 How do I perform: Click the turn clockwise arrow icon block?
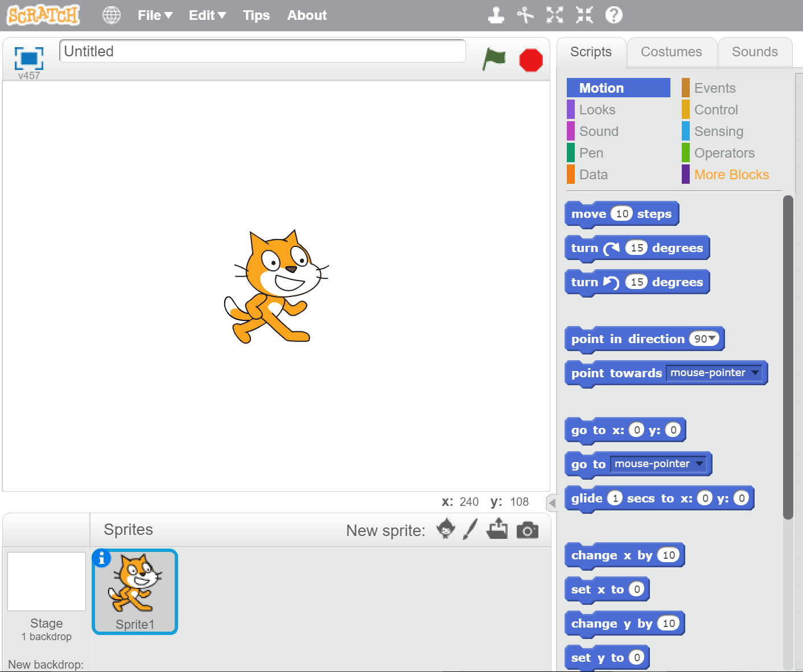[612, 248]
